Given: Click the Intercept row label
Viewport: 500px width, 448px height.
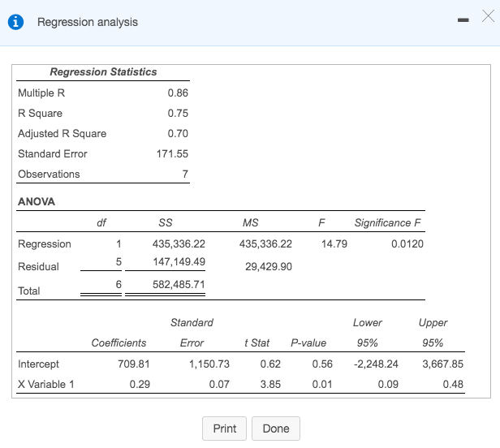Looking at the screenshot, I should point(38,364).
